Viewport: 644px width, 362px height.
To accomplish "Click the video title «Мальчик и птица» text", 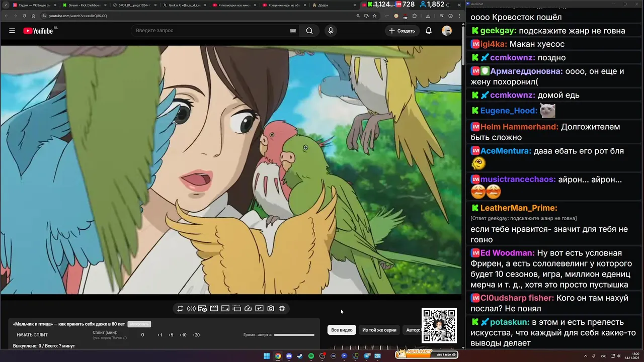I will coord(69,324).
